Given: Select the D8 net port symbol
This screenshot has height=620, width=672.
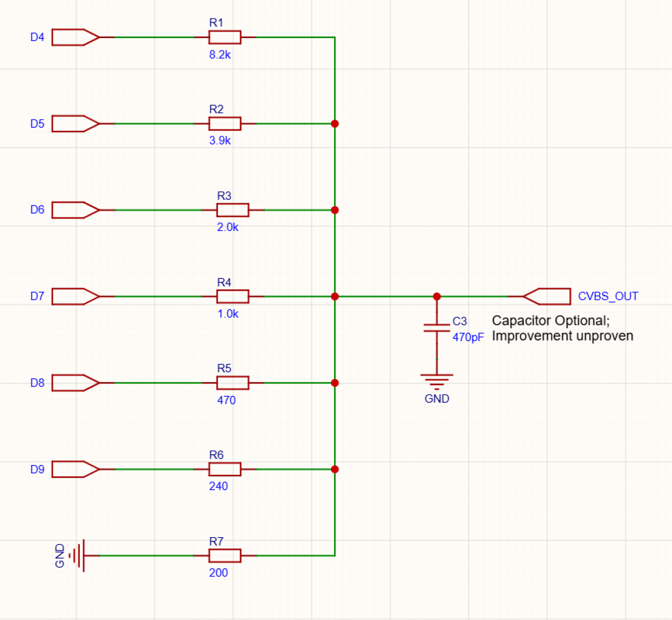Looking at the screenshot, I should pyautogui.click(x=76, y=383).
